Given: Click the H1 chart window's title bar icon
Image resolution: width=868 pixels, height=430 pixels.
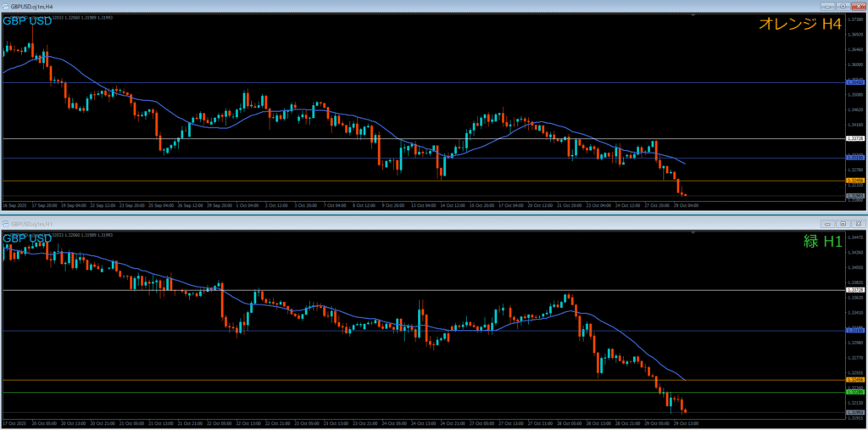Looking at the screenshot, I should [x=5, y=224].
